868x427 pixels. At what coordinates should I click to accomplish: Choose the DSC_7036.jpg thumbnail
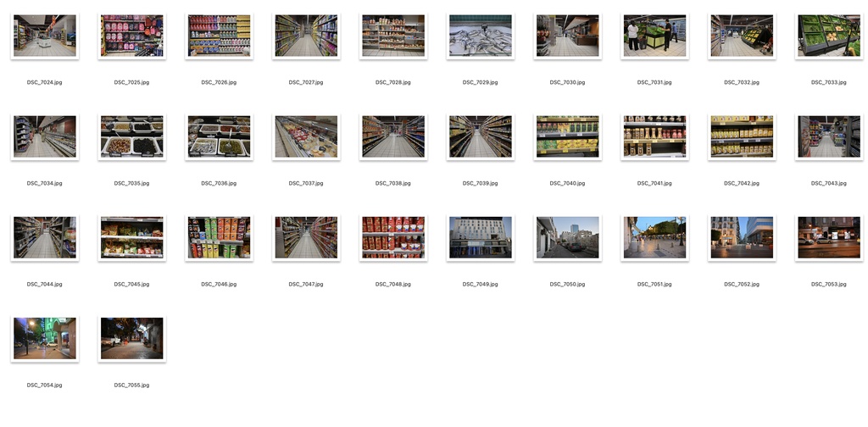pyautogui.click(x=220, y=136)
